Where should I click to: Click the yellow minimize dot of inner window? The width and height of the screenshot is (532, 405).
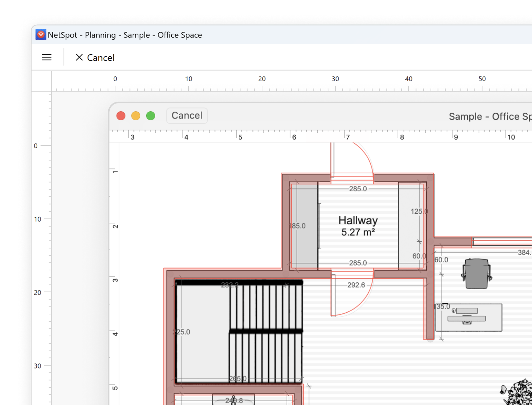click(136, 116)
